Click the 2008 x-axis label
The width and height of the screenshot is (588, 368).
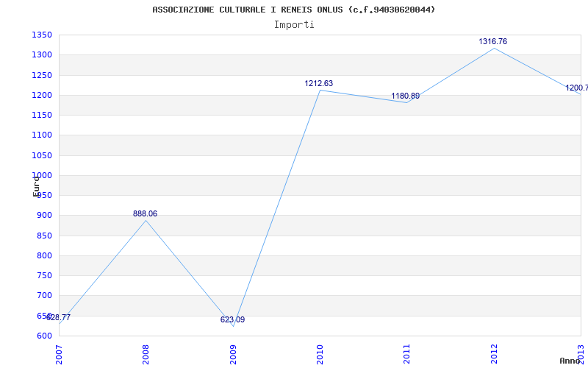click(146, 353)
